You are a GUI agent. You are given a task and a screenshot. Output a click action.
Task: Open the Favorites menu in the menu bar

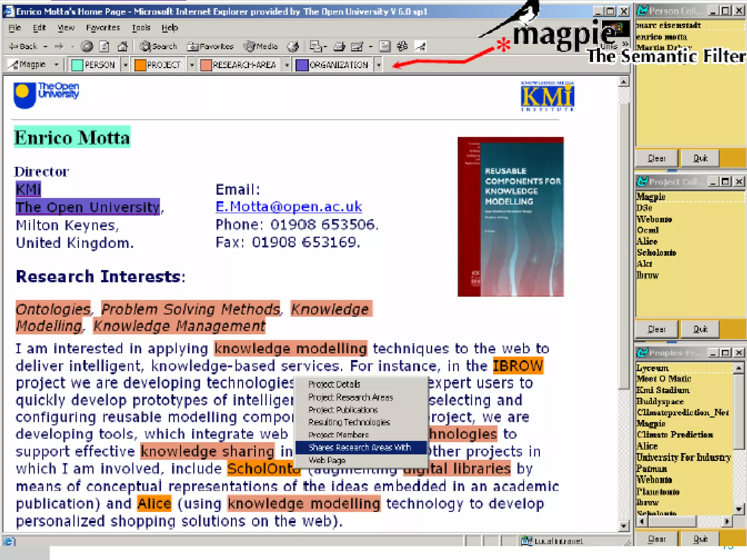pos(103,28)
